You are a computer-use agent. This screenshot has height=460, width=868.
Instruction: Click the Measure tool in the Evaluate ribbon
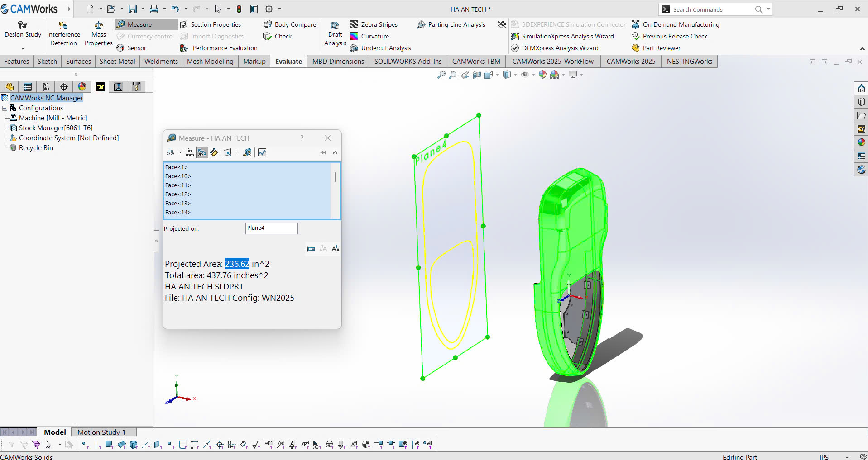[x=146, y=24]
